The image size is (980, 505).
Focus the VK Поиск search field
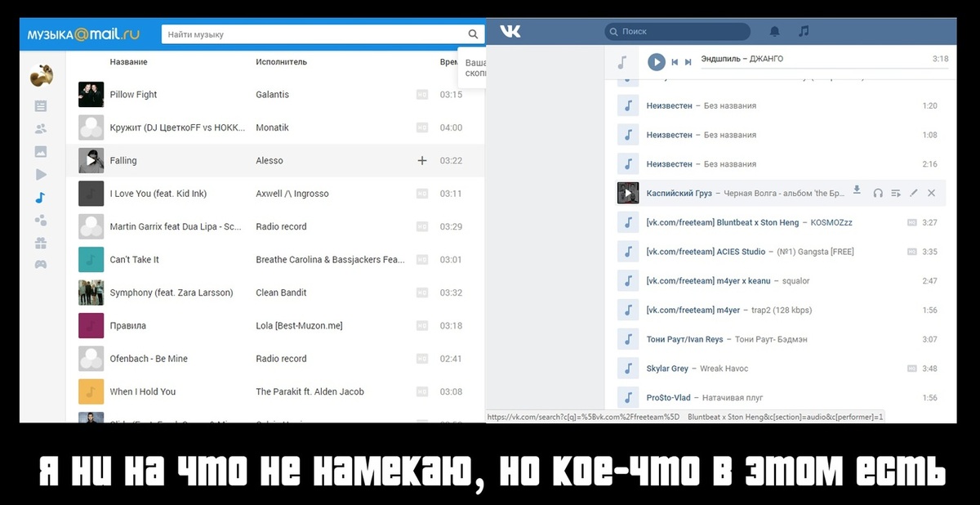(677, 31)
